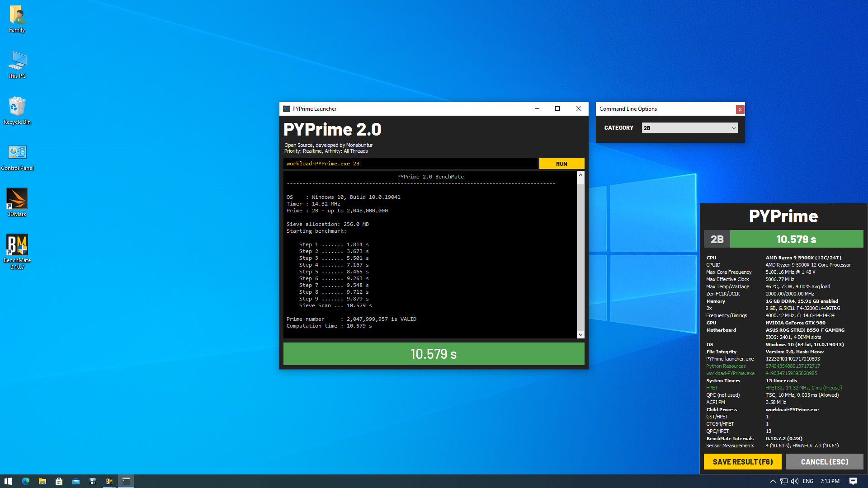Viewport: 868px width, 488px height.
Task: Click the 2B category badge in BenchMate panel
Action: pyautogui.click(x=717, y=239)
